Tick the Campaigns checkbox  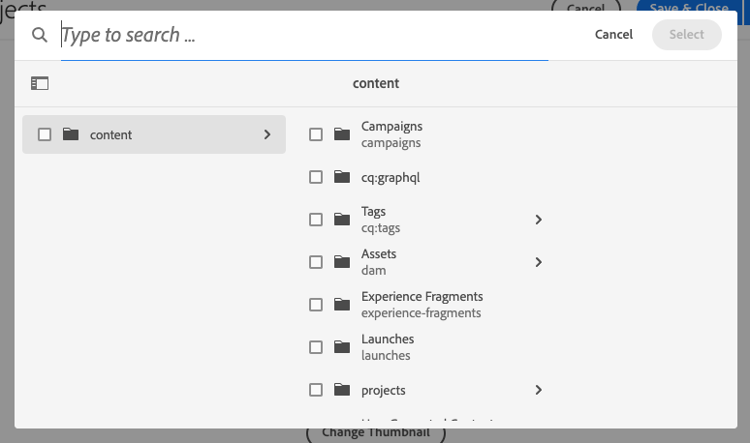[x=316, y=134]
